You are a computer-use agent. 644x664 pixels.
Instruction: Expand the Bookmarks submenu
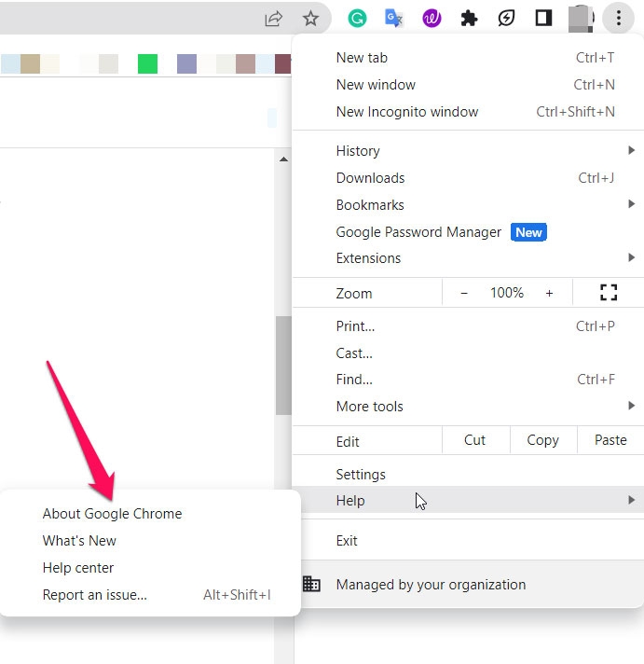point(468,205)
